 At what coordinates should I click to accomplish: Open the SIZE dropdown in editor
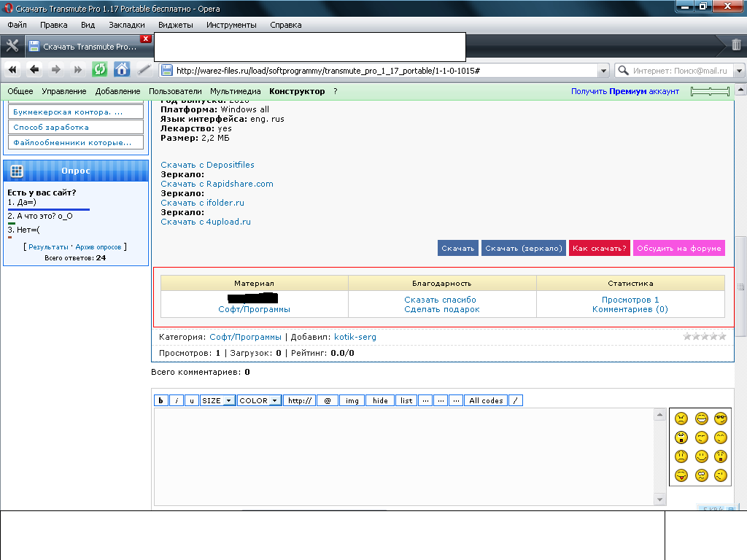click(217, 400)
